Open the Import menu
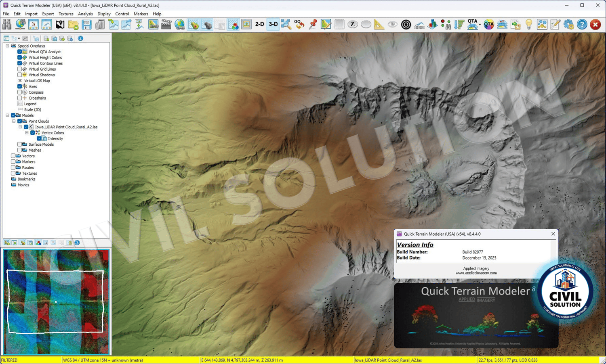This screenshot has width=606, height=364. (31, 14)
